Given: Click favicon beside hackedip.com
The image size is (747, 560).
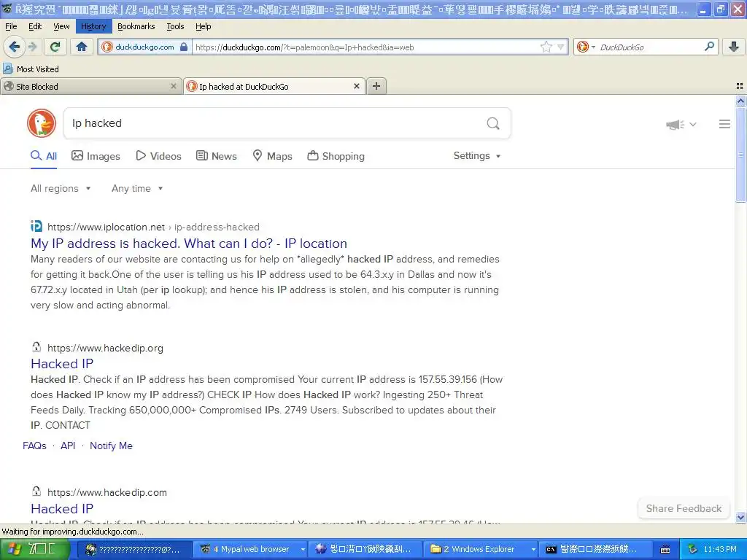Looking at the screenshot, I should [36, 491].
